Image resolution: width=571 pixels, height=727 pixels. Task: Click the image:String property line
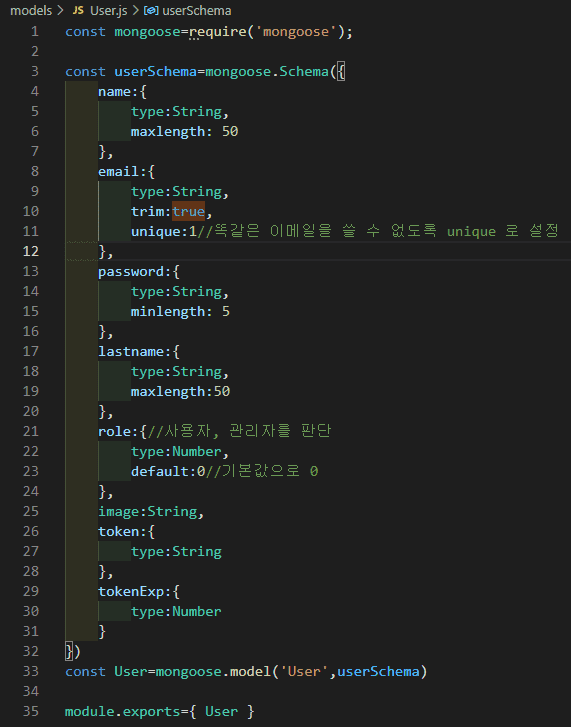click(151, 511)
